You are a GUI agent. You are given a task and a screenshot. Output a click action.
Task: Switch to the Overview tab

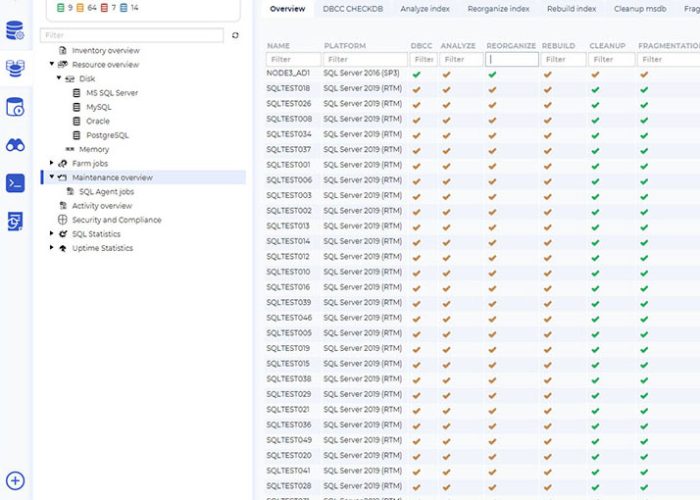tap(288, 9)
